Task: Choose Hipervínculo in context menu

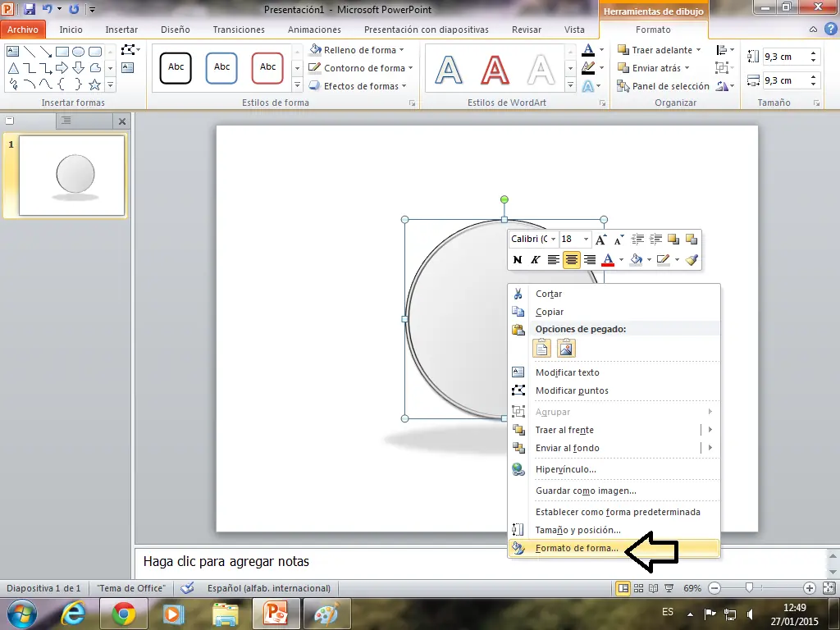Action: pyautogui.click(x=614, y=469)
